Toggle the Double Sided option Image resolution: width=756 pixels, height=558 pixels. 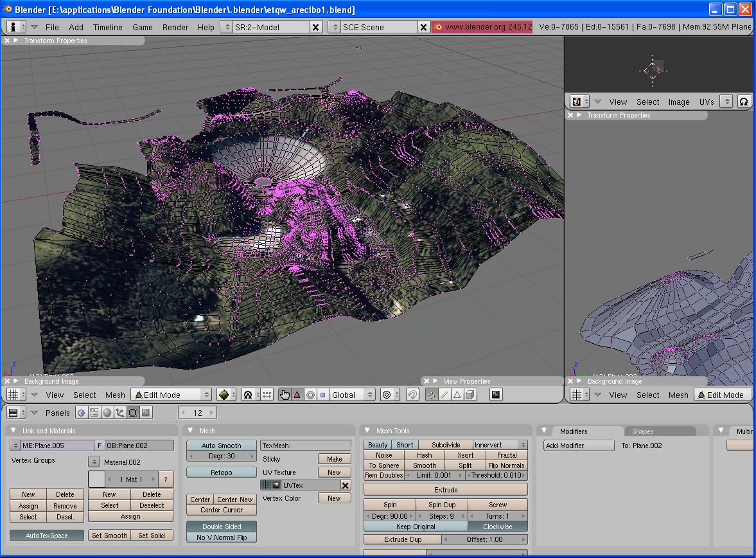(222, 526)
